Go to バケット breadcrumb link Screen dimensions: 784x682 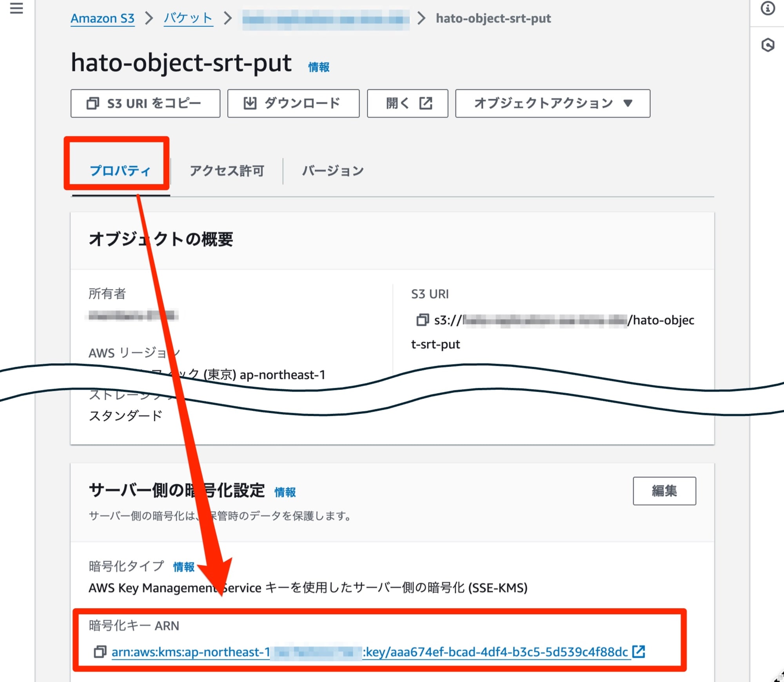pos(188,18)
